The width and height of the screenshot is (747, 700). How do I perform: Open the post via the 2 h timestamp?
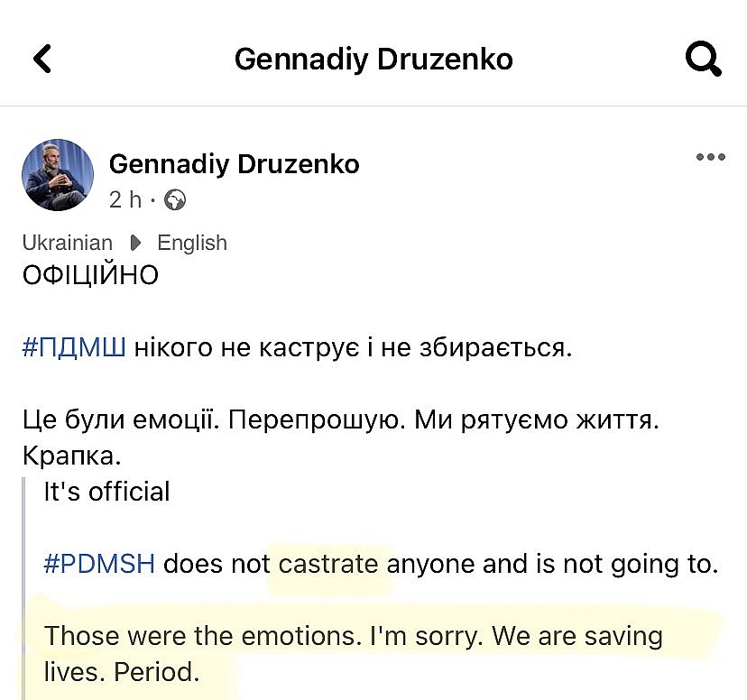pyautogui.click(x=125, y=199)
